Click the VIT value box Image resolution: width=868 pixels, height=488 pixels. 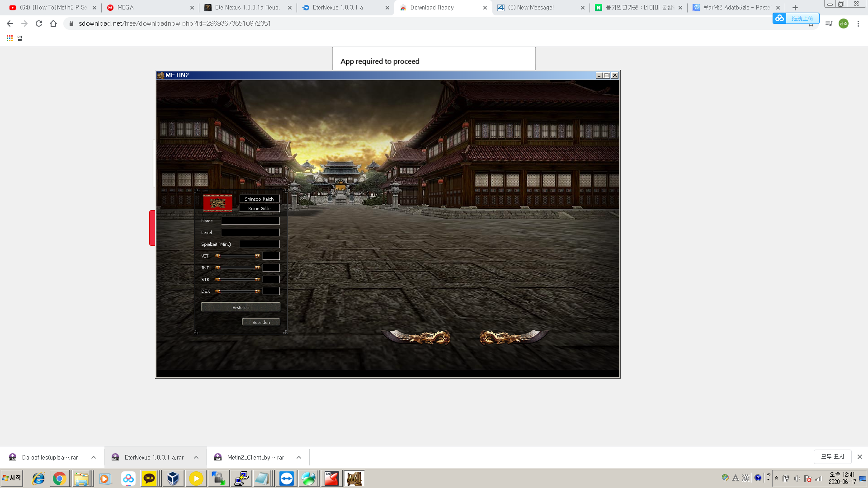click(271, 256)
